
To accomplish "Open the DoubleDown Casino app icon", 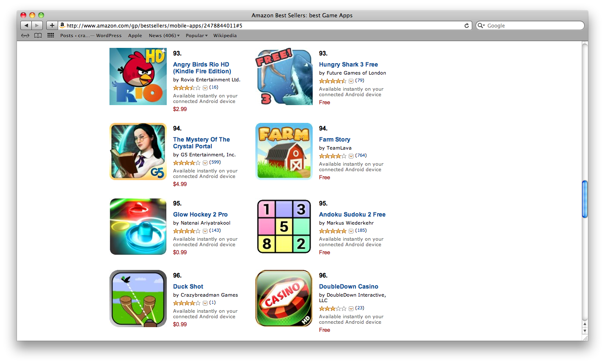I will click(x=284, y=298).
